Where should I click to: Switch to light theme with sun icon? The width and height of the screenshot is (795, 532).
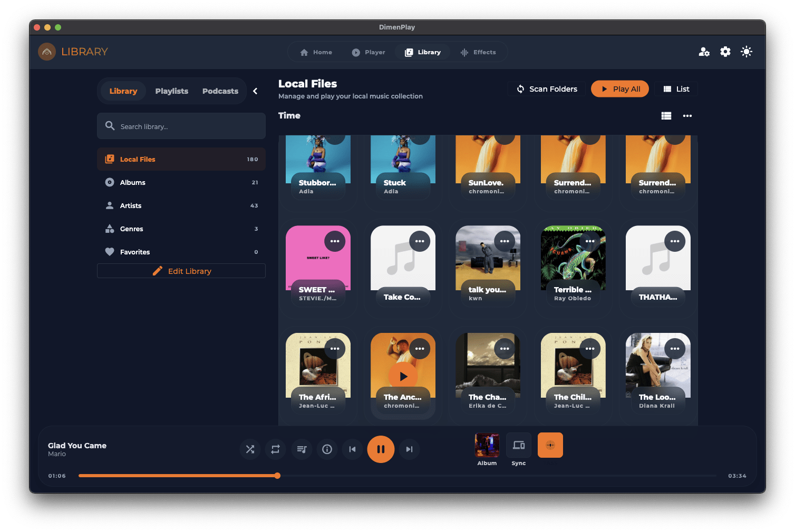tap(746, 52)
